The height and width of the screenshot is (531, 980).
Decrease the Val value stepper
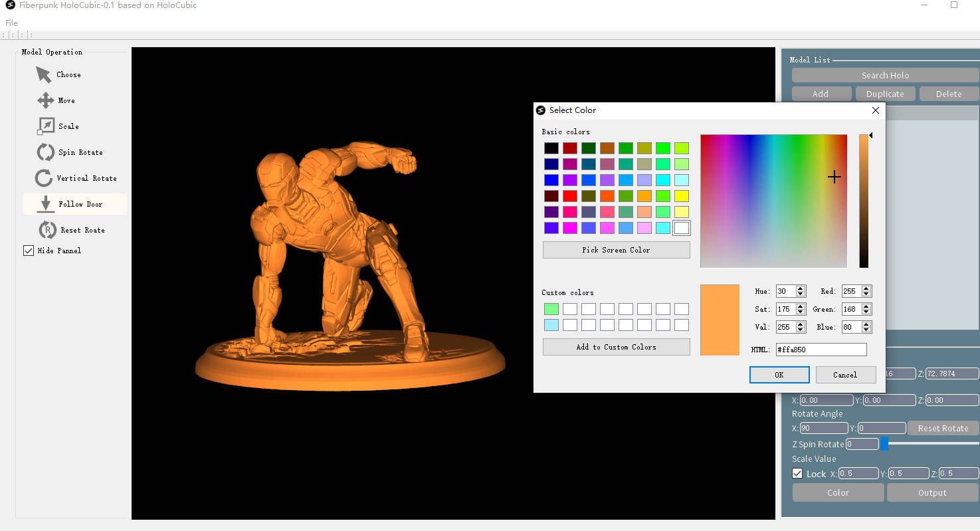(x=801, y=330)
